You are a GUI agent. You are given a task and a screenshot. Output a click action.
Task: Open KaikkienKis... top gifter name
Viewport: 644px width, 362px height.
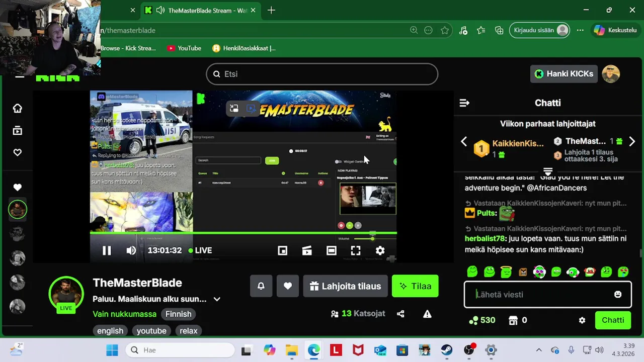(x=518, y=144)
